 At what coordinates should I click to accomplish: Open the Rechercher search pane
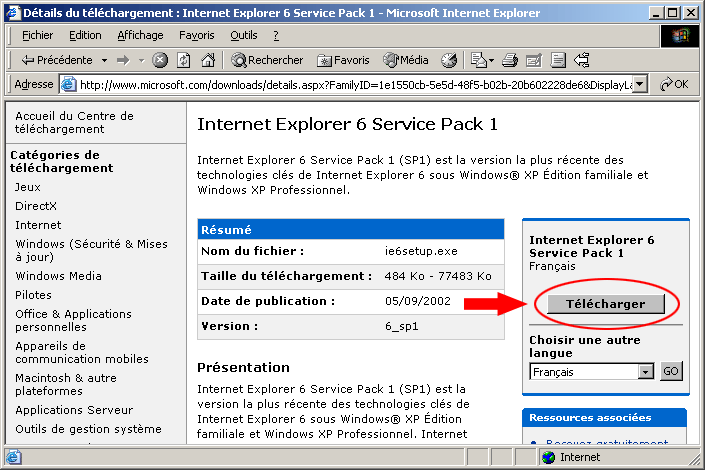(x=267, y=60)
